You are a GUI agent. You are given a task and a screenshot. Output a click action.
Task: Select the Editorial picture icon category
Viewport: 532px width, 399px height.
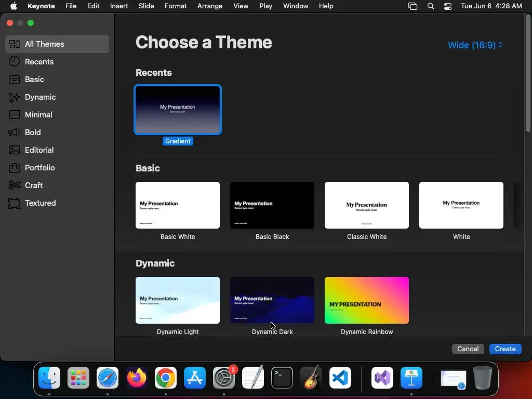[x=14, y=150]
